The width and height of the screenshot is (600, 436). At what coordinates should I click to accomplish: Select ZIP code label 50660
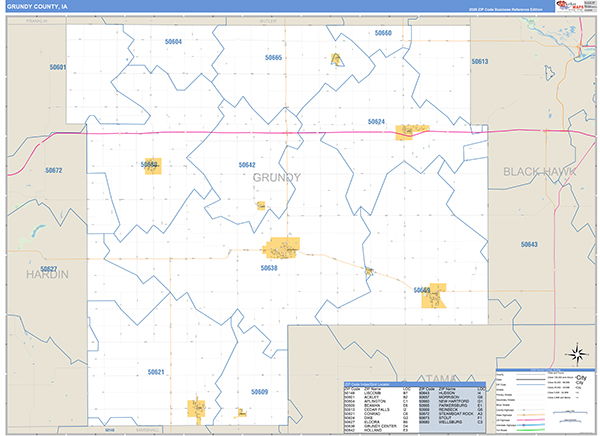(x=383, y=33)
